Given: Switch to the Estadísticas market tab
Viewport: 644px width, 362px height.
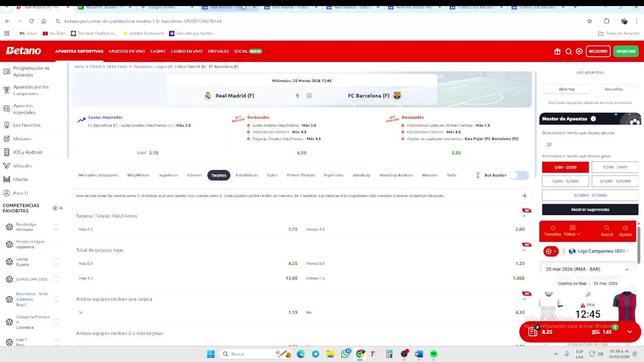Looking at the screenshot, I should click(x=247, y=175).
